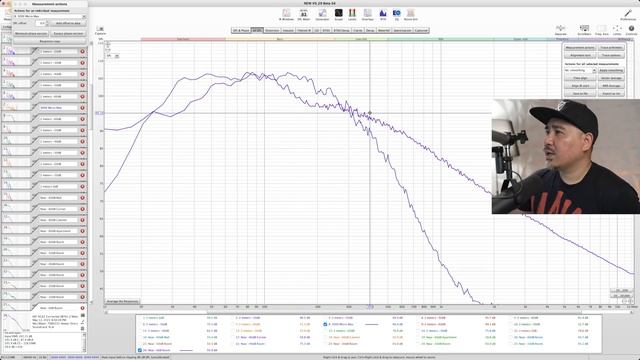Switch to the RT60 tab
Viewport: 640px width, 360px height.
pos(326,31)
